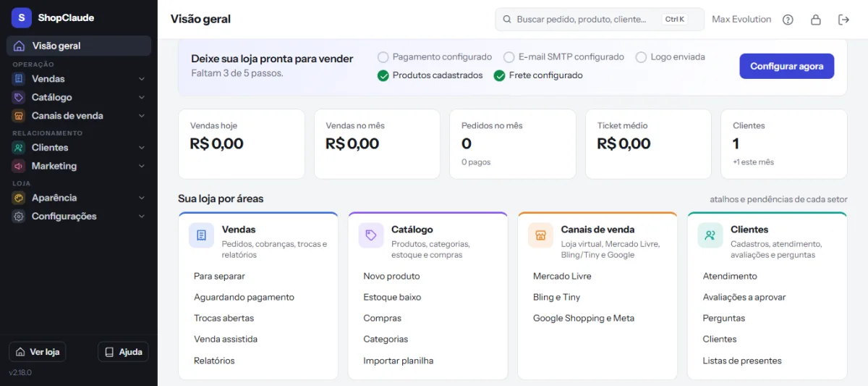
Task: Click the book icon in Ajuda button
Action: [109, 352]
